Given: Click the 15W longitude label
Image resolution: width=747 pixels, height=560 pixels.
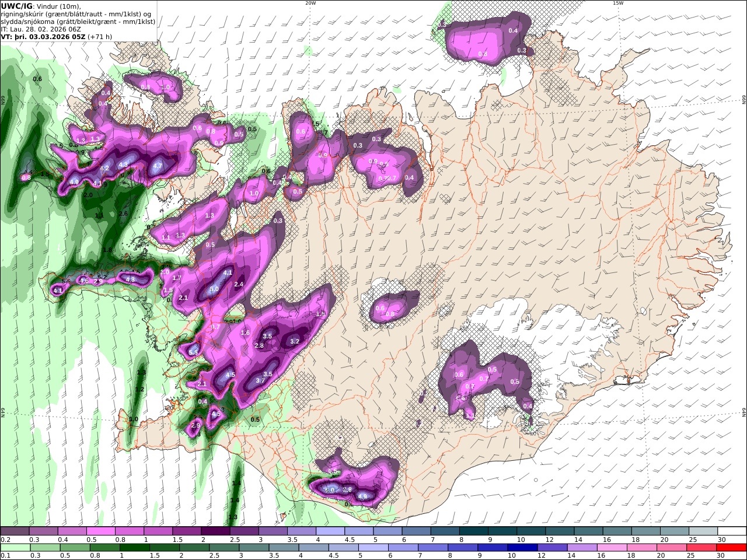Looking at the screenshot, I should click(618, 3).
